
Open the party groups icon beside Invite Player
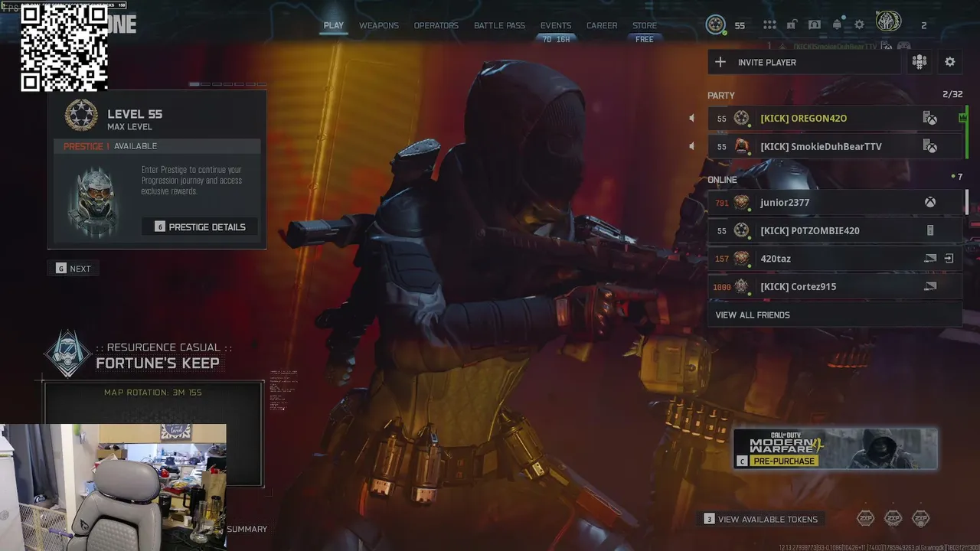click(x=920, y=62)
